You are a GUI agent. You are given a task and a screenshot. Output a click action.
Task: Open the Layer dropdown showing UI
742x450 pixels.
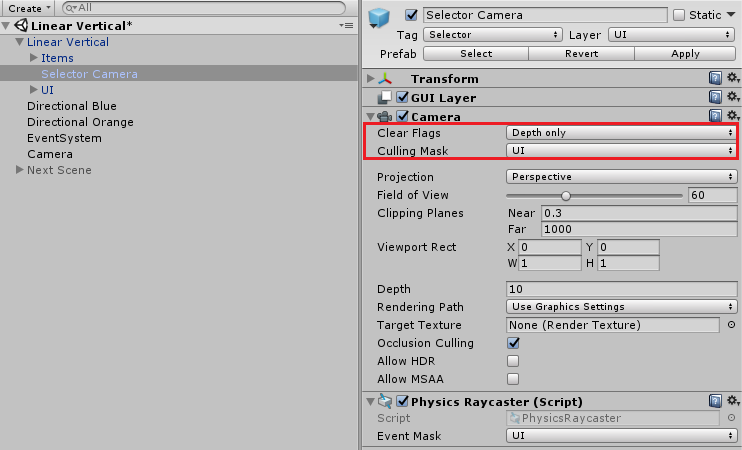click(672, 35)
